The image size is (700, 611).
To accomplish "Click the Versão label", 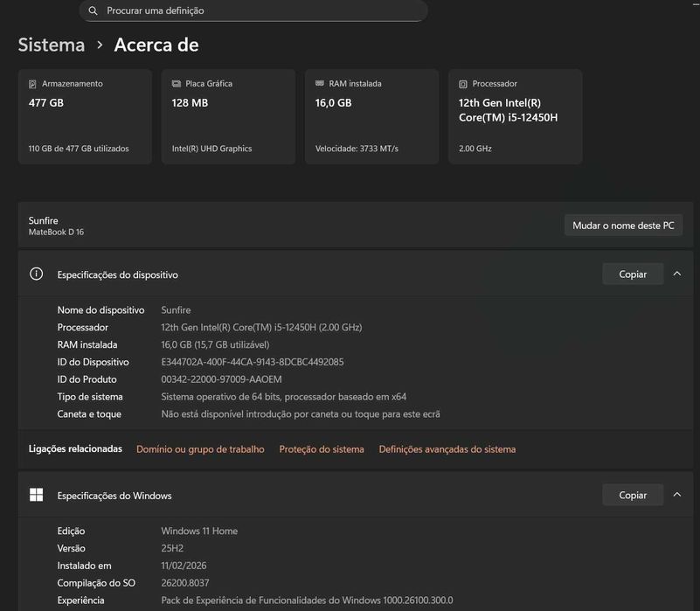I will tap(71, 548).
